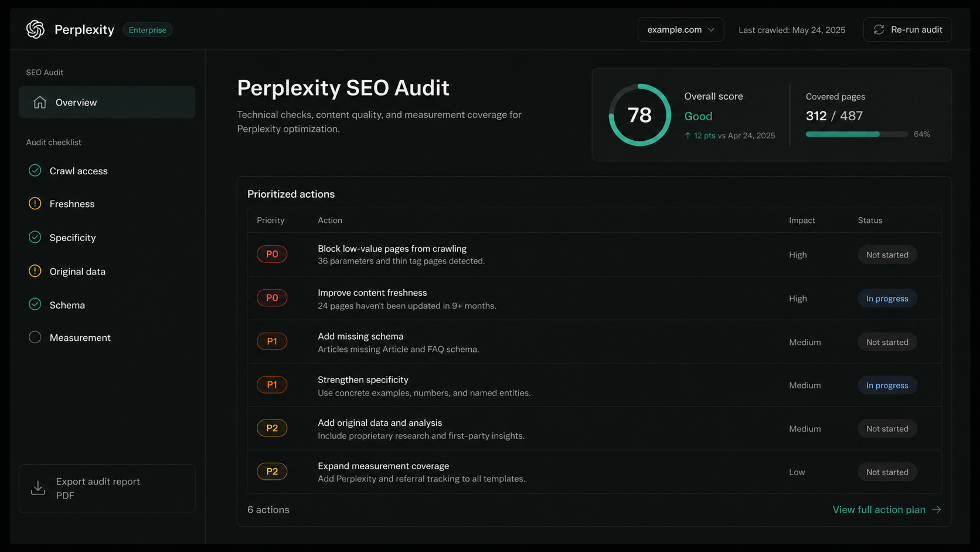Click the Re-run audit button
The height and width of the screenshot is (552, 980).
click(x=907, y=29)
